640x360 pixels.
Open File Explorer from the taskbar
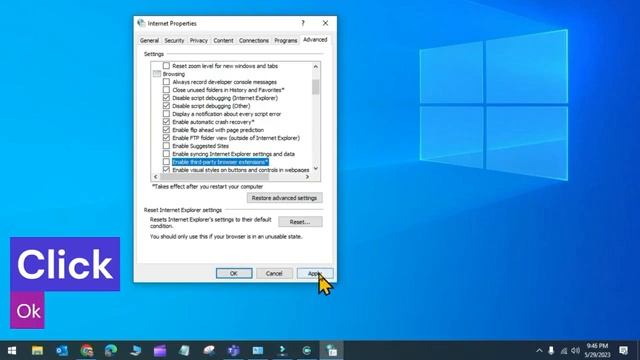[x=38, y=350]
